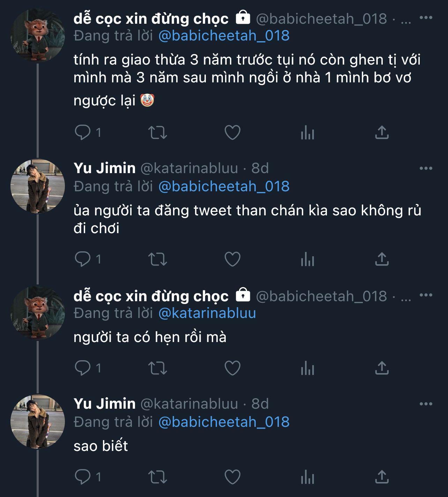Share the 'ủa người ta đăng tweet' post
The height and width of the screenshot is (497, 448).
tap(382, 259)
